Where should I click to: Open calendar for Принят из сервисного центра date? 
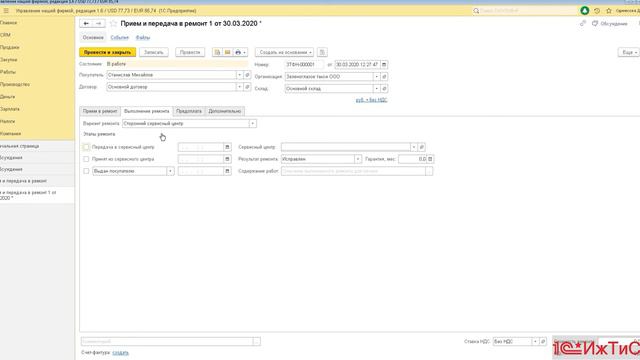(227, 159)
